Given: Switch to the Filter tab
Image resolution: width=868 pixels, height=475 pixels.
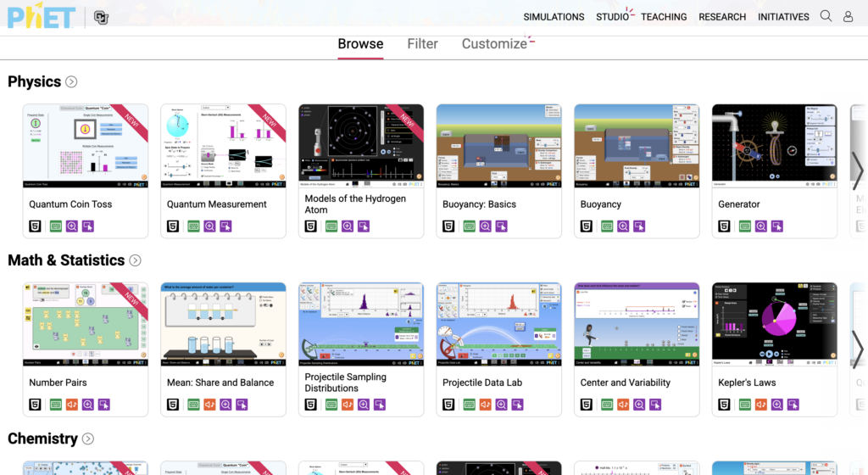Looking at the screenshot, I should tap(422, 44).
